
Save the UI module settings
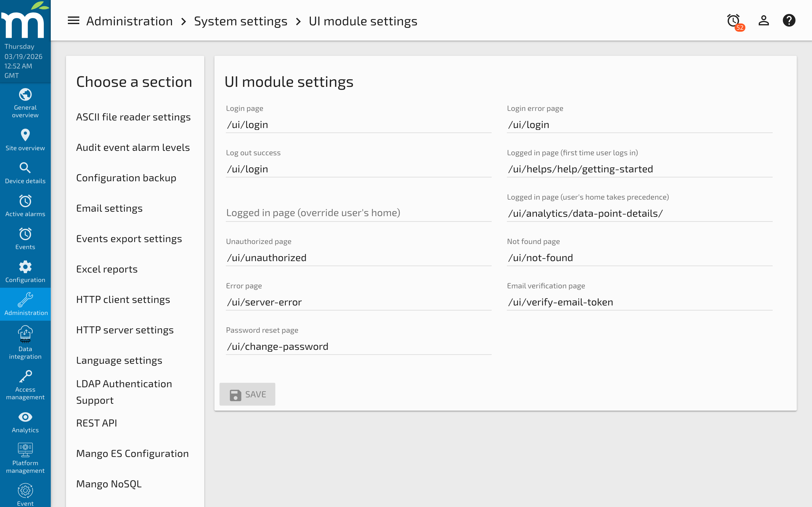pos(247,394)
